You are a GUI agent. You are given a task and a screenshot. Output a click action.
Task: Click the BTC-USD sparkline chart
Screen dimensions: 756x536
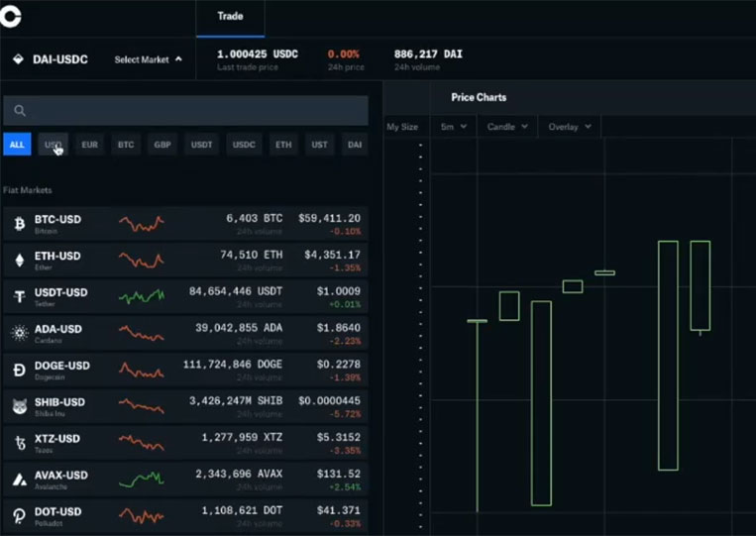pos(142,224)
